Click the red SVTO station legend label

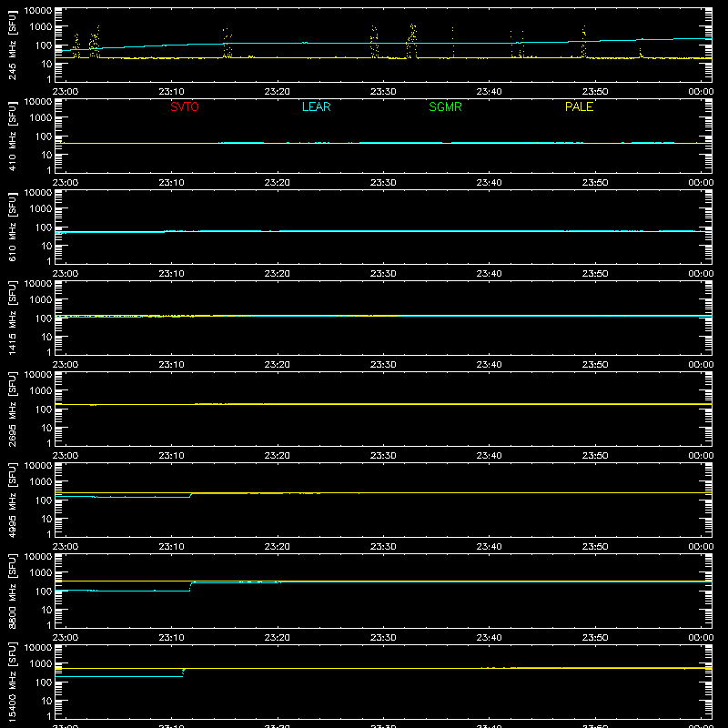185,106
